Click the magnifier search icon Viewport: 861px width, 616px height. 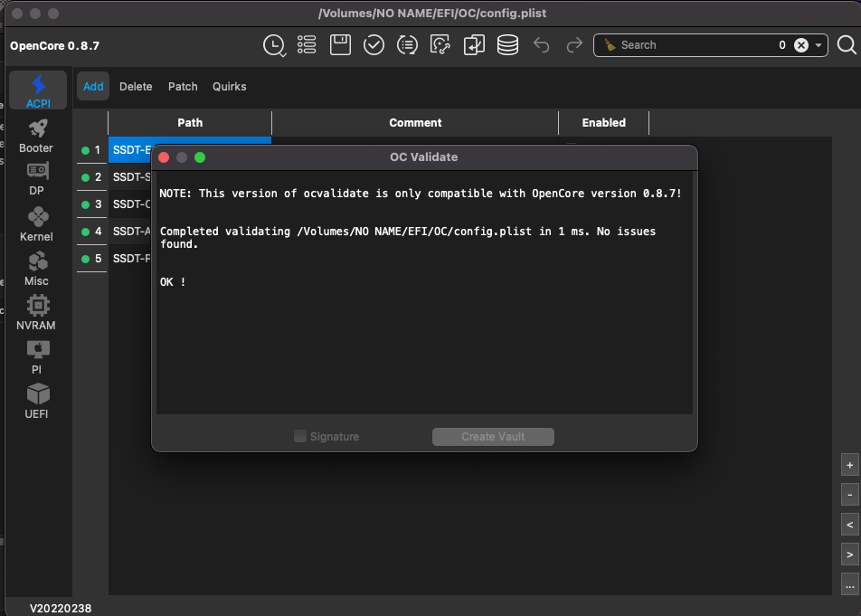847,45
